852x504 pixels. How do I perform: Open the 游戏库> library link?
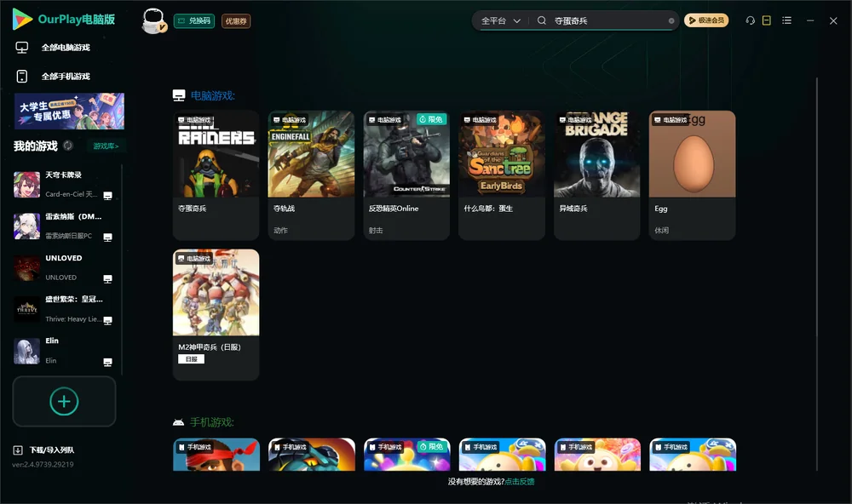click(106, 146)
